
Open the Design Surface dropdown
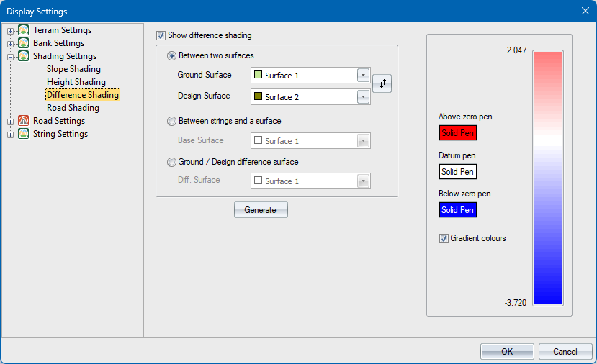point(363,96)
